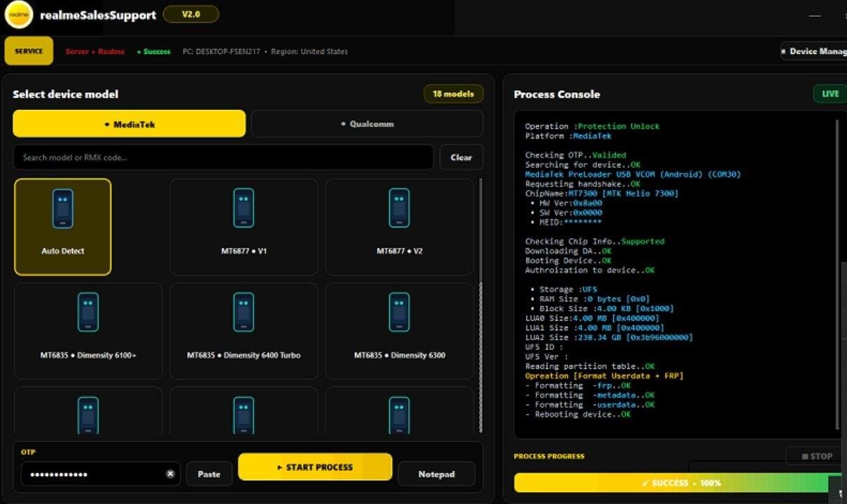Click console line 'Operation [Format Userdata + FRP]'
This screenshot has height=504, width=847.
(604, 376)
